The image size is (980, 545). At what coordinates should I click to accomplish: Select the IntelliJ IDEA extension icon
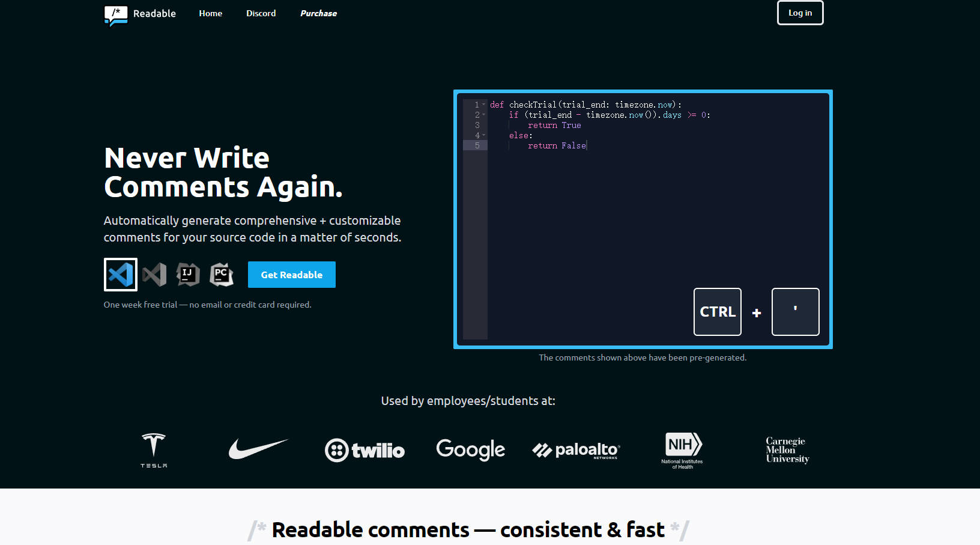tap(187, 274)
